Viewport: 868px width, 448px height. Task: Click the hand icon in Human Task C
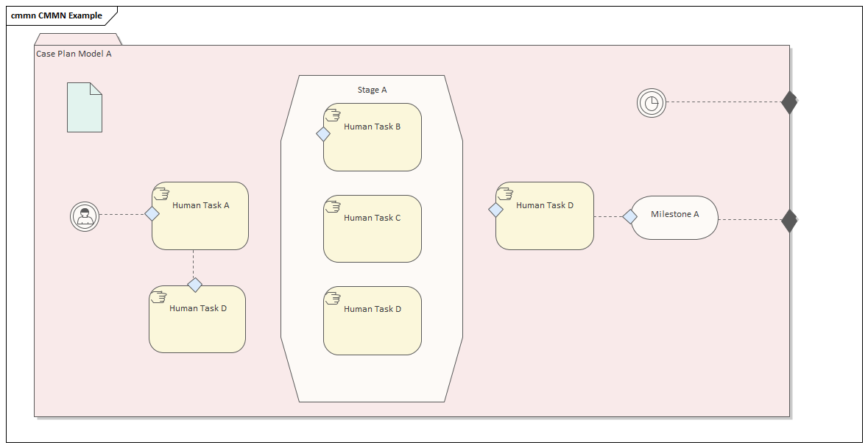pyautogui.click(x=332, y=206)
